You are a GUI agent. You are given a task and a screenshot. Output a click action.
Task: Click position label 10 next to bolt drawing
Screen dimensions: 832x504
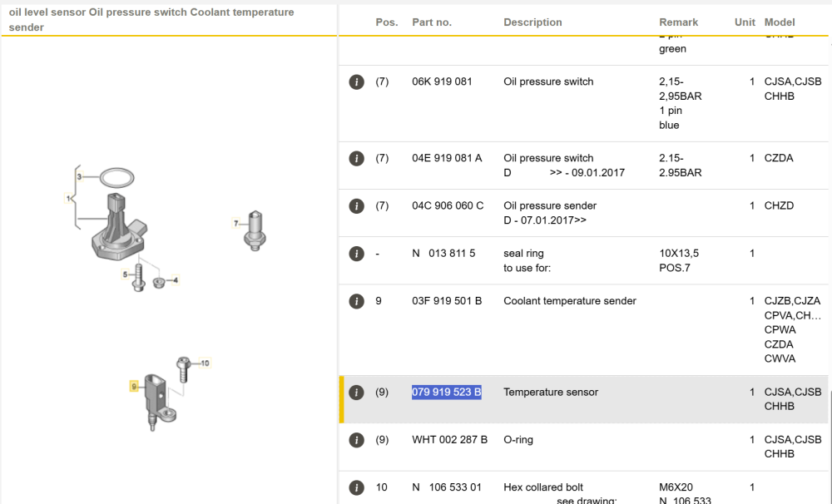click(x=205, y=363)
